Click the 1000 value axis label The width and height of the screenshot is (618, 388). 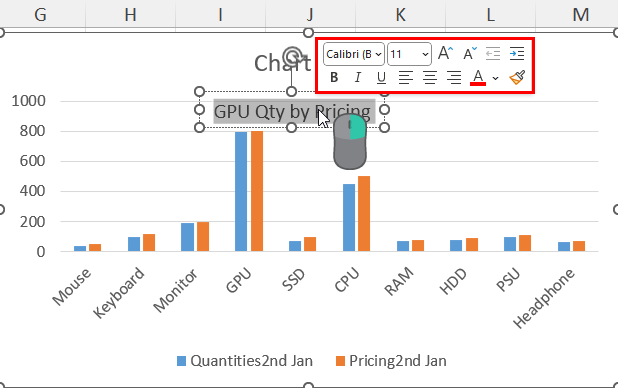point(28,101)
